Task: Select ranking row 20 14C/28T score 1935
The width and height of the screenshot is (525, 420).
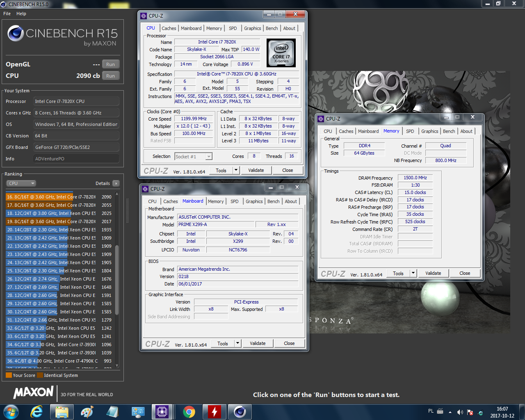Action: coord(60,230)
